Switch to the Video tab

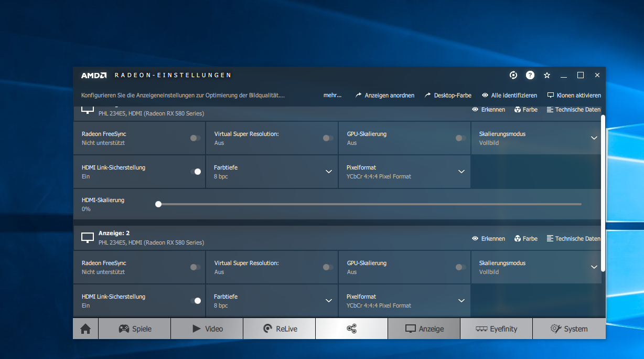pos(207,329)
